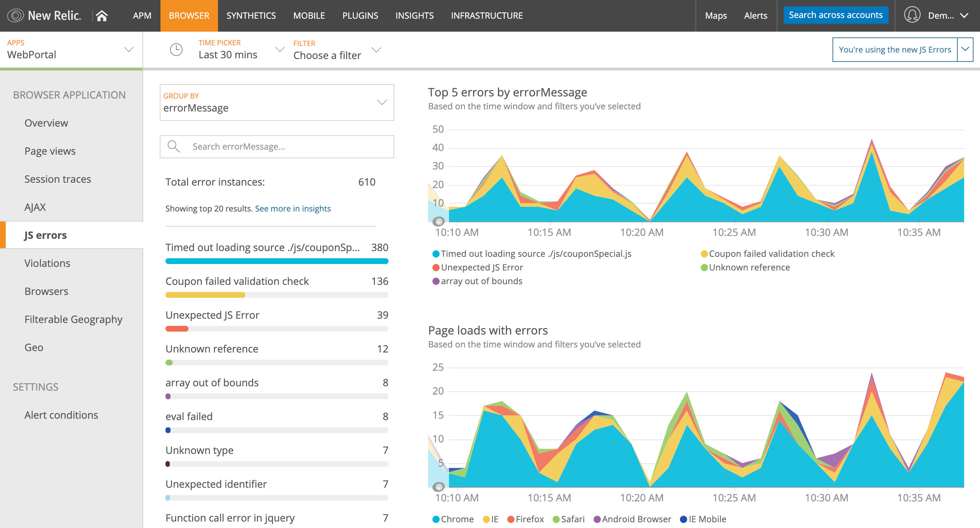
Task: Toggle array out of bounds legend entry
Action: 477,281
